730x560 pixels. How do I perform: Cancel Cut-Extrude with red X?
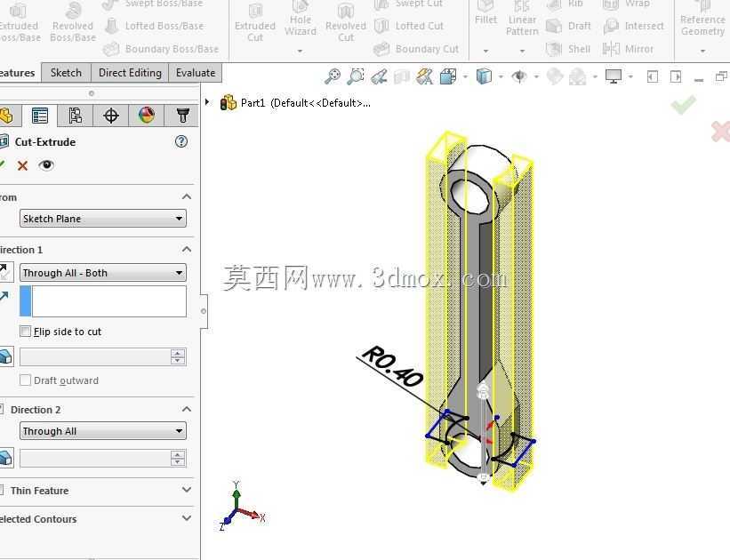(x=22, y=165)
